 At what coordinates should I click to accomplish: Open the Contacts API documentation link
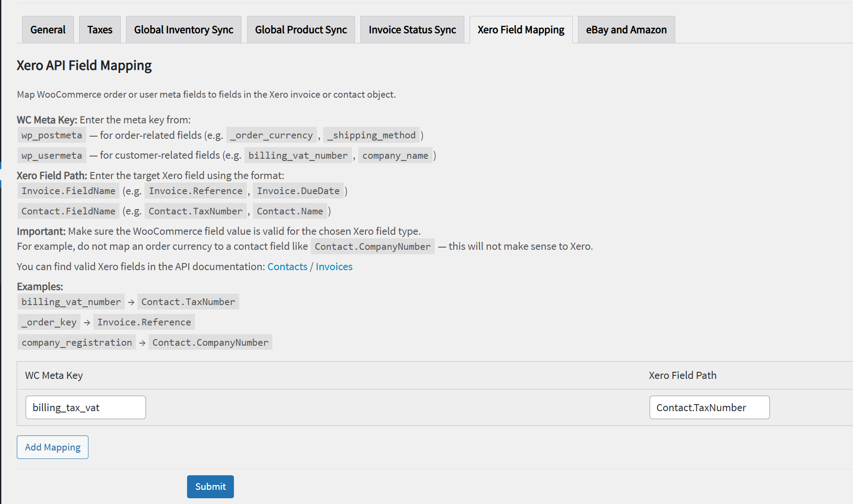click(x=287, y=267)
